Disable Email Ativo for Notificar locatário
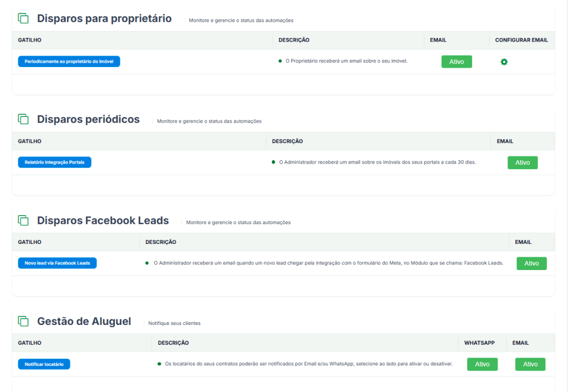Image resolution: width=568 pixels, height=392 pixels. pos(530,364)
